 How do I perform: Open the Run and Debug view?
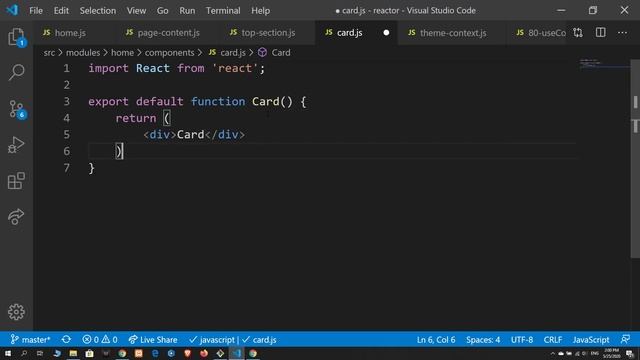point(16,145)
